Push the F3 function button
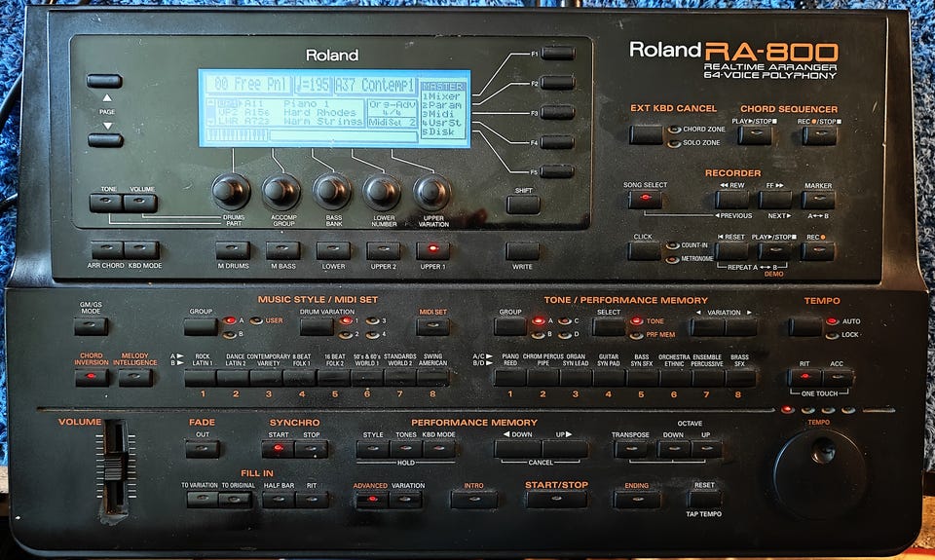The height and width of the screenshot is (560, 935). coord(558,112)
